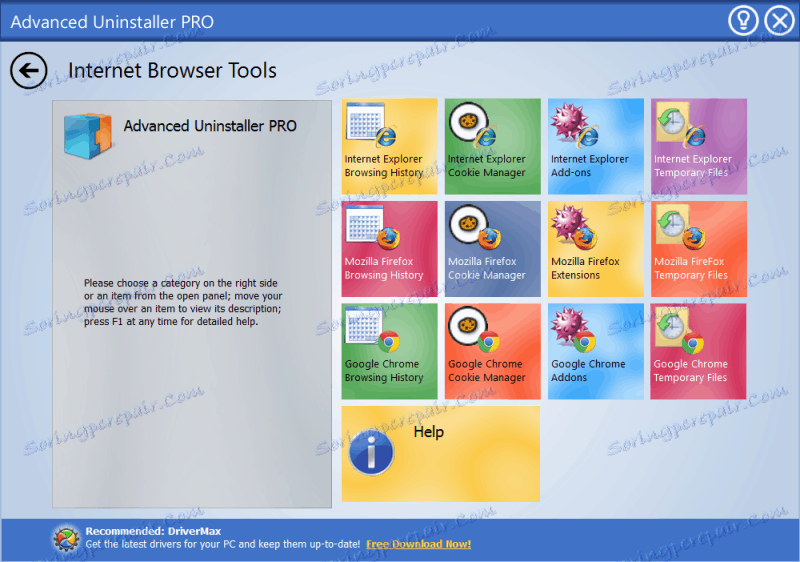Screen dimensions: 800x562
Task: Open Internet Explorer Add-ons tile
Action: tap(595, 146)
